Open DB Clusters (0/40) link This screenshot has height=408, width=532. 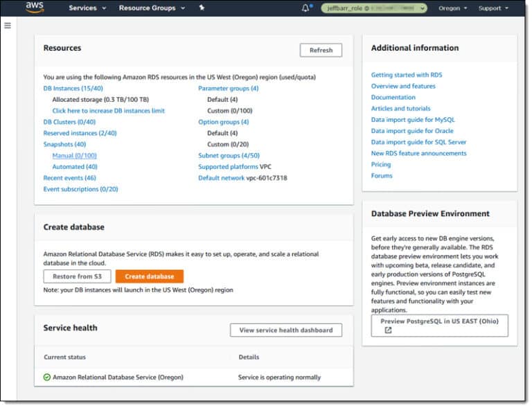(x=69, y=122)
